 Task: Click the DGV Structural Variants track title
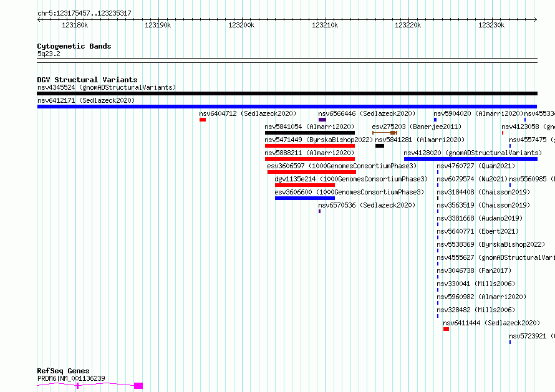click(87, 80)
